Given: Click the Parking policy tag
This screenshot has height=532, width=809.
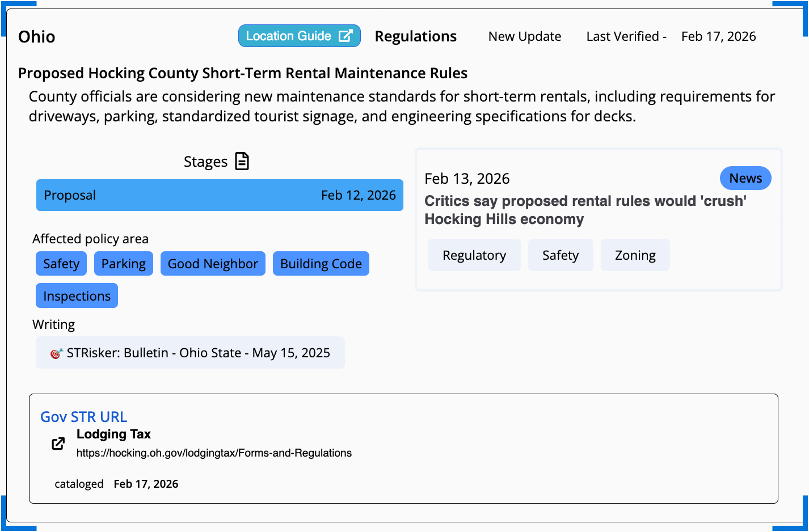Looking at the screenshot, I should (x=123, y=264).
